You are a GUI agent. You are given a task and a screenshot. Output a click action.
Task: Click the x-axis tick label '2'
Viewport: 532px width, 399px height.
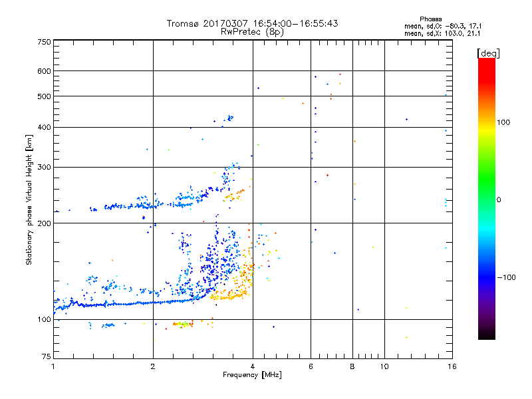point(153,366)
